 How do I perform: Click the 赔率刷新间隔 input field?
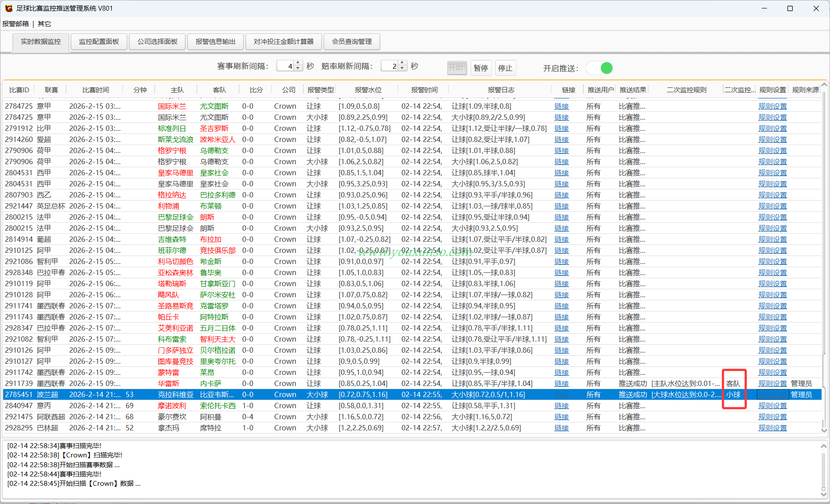pyautogui.click(x=389, y=66)
